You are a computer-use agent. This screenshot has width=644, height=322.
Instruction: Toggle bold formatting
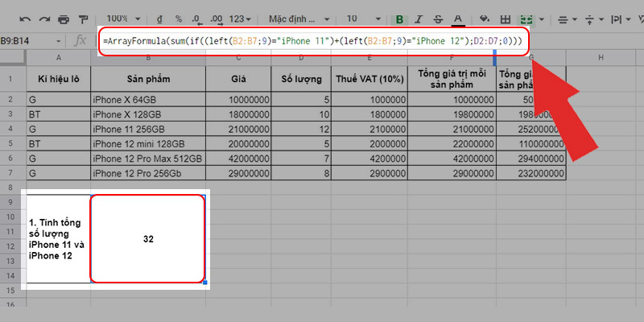pyautogui.click(x=399, y=19)
